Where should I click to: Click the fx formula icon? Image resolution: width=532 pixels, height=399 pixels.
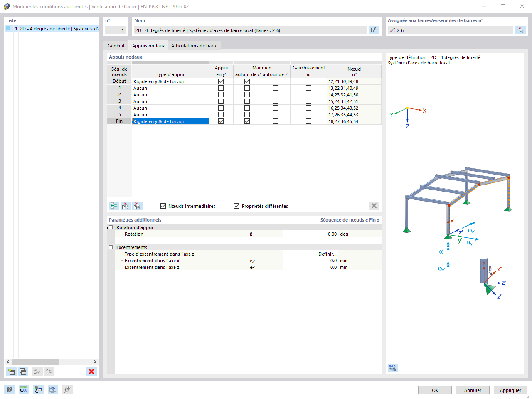click(x=67, y=389)
